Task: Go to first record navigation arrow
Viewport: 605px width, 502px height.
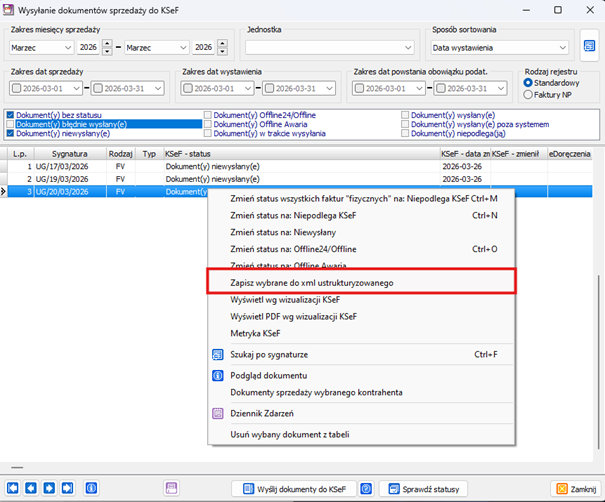Action: point(13,488)
